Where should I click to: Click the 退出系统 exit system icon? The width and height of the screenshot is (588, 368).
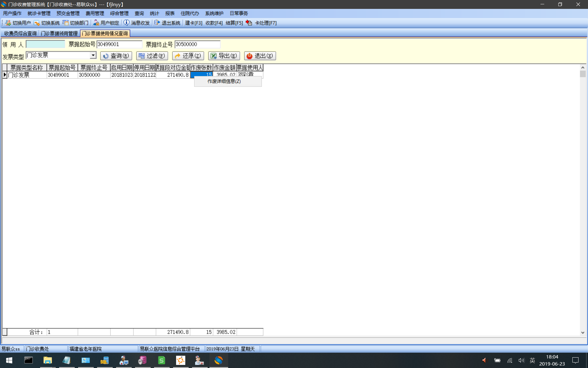[x=157, y=23]
